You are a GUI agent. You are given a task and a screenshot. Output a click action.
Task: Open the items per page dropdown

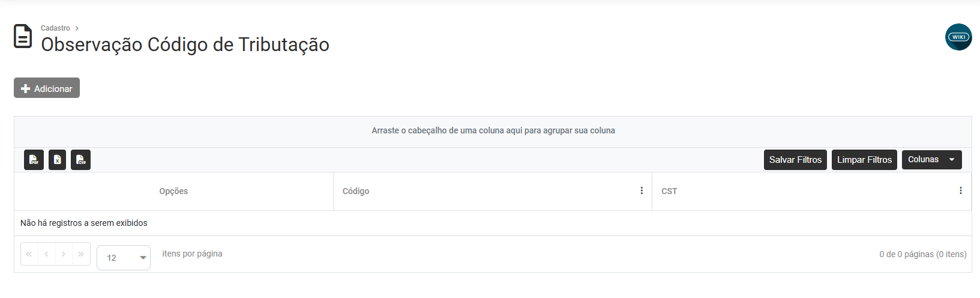[124, 258]
